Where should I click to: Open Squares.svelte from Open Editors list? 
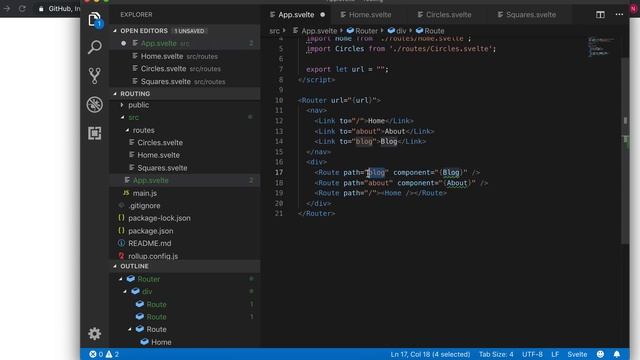(185, 81)
